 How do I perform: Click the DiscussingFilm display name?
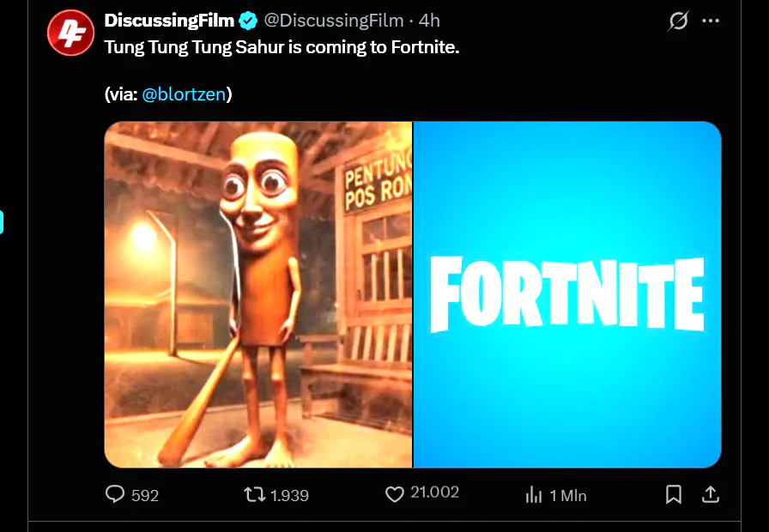tap(168, 20)
